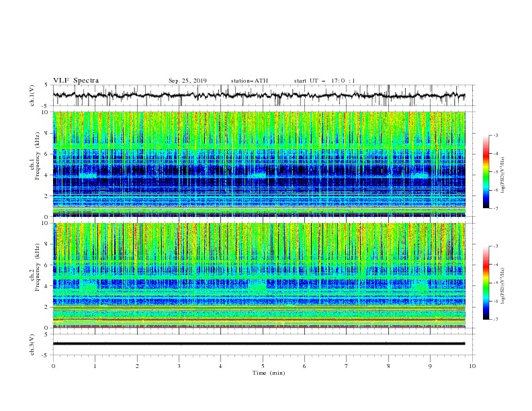This screenshot has width=532, height=411.
Task: Click the ch.2 "Frequency (kHz)" axis label
Action: tap(38, 266)
